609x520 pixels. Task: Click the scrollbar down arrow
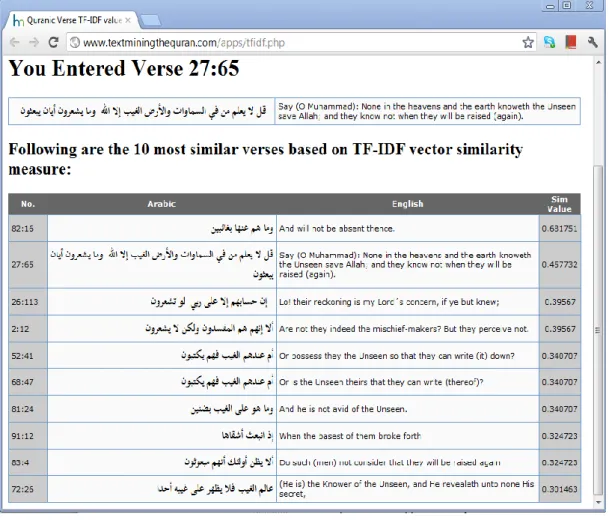coord(601,505)
